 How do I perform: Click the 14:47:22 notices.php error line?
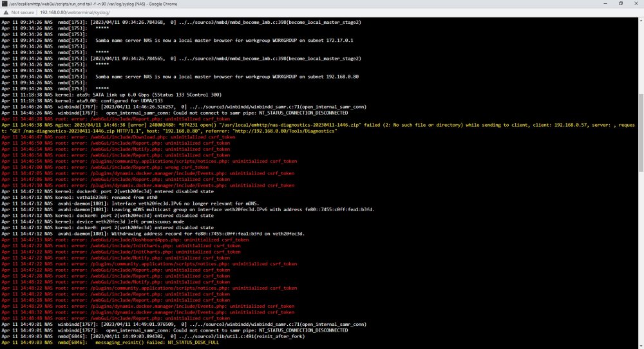[149, 263]
